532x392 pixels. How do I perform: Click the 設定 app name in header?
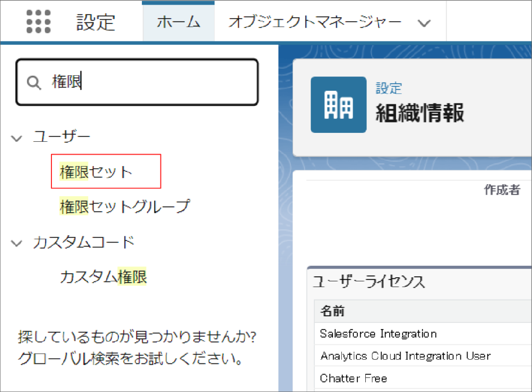[96, 23]
